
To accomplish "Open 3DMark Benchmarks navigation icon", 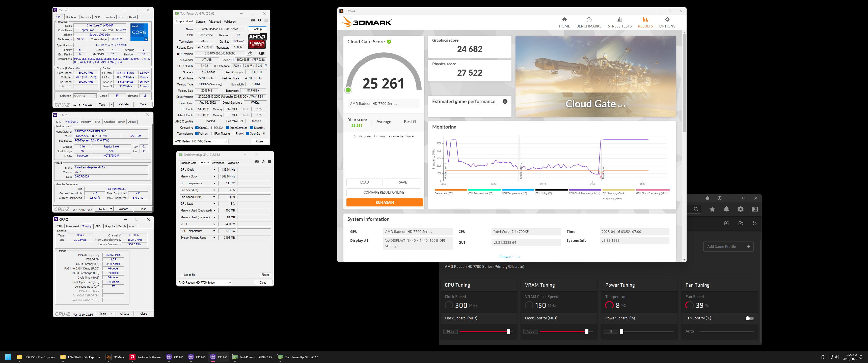I will click(x=589, y=19).
